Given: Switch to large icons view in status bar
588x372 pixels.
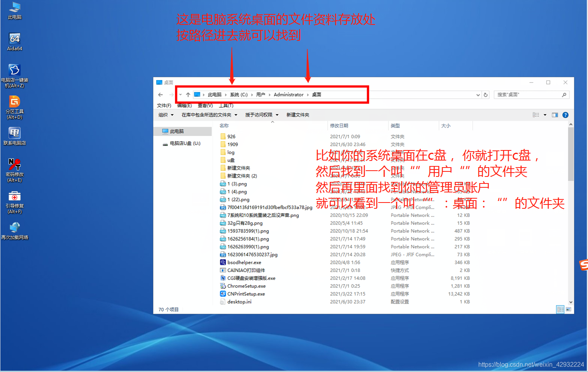Looking at the screenshot, I should 569,309.
